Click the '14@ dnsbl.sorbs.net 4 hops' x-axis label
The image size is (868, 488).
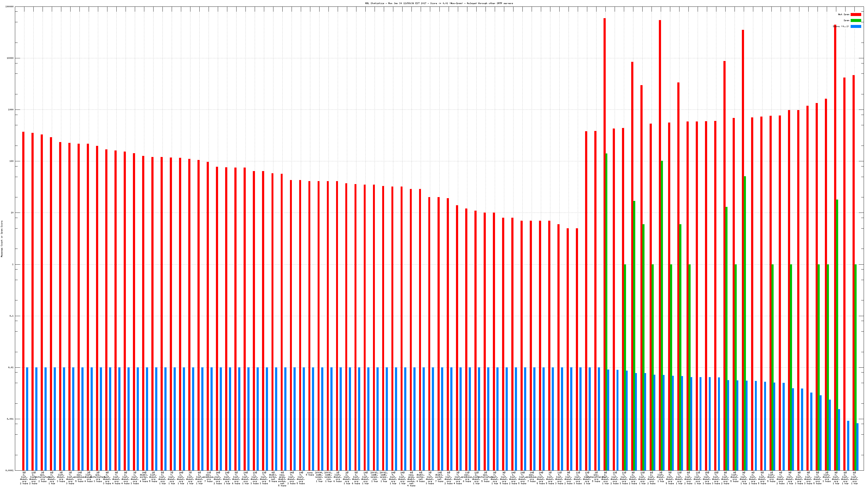coord(143,477)
